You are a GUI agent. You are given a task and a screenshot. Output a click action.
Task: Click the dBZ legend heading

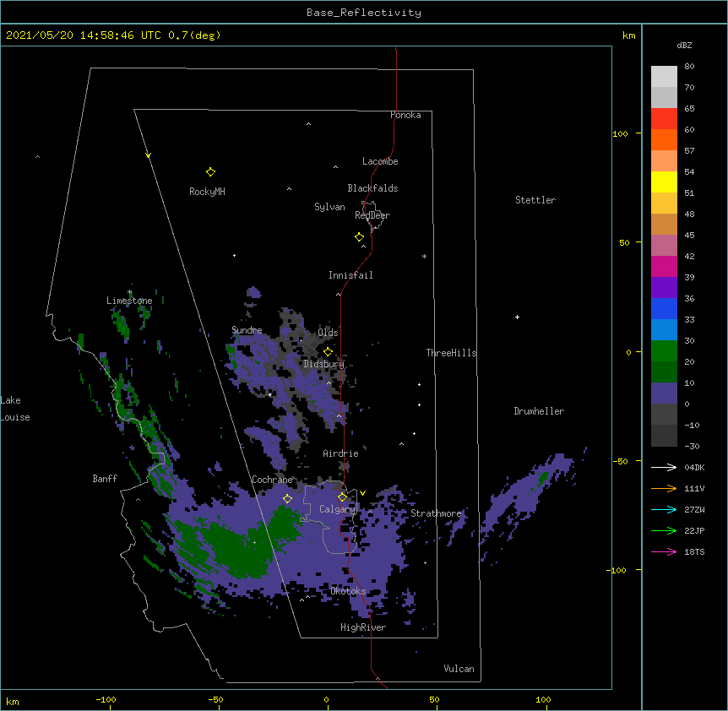[684, 45]
